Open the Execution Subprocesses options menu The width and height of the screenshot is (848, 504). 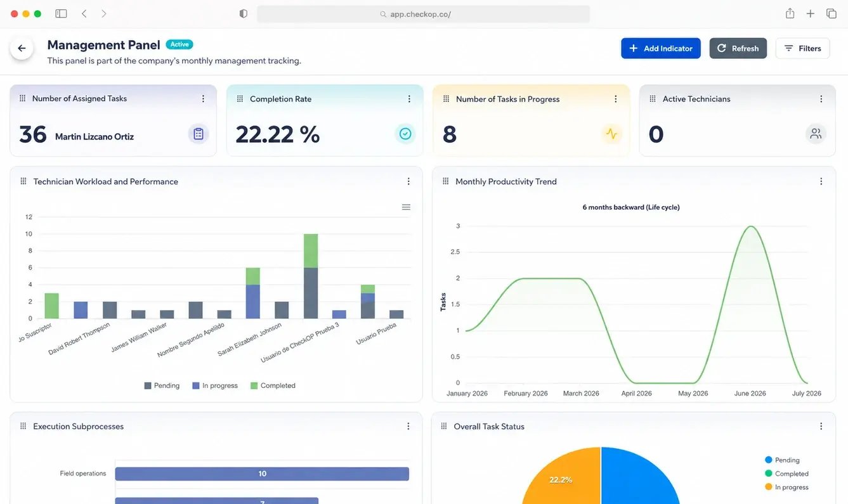[x=408, y=427]
